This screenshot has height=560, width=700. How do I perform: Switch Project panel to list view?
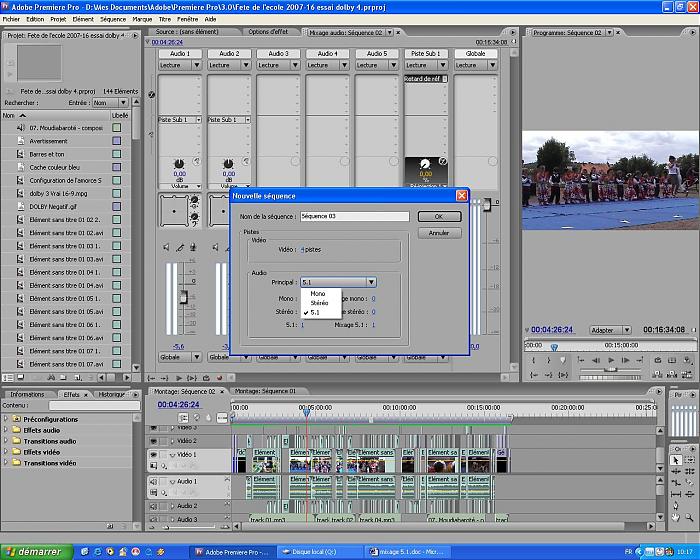[8, 377]
